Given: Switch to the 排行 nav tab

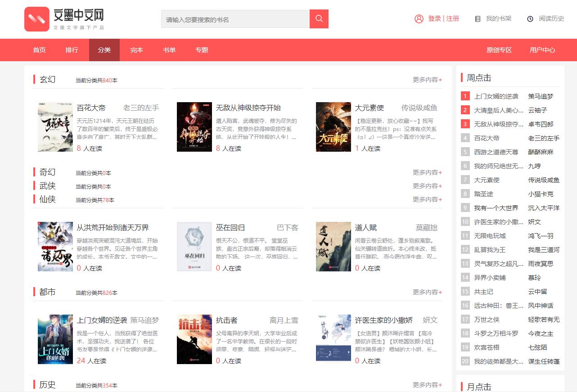Looking at the screenshot, I should 72,50.
